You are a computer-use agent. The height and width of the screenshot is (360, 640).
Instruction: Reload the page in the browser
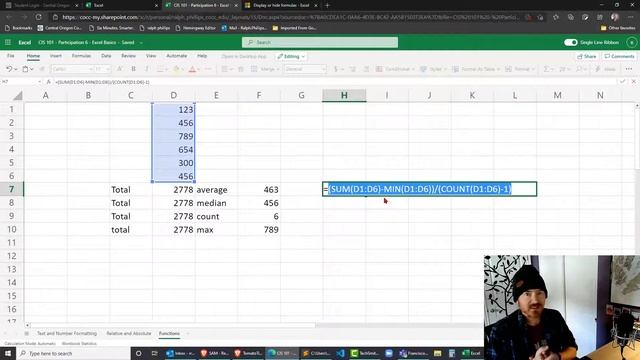(38, 17)
